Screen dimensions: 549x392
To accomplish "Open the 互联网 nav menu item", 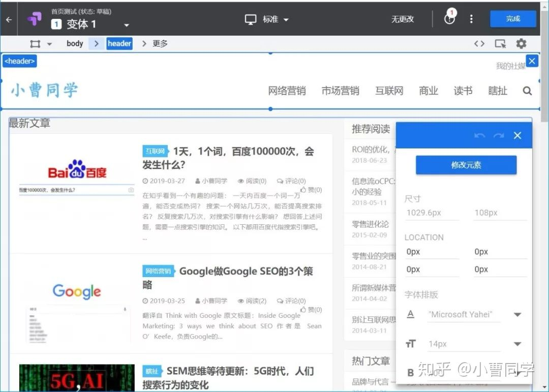I will tap(389, 91).
